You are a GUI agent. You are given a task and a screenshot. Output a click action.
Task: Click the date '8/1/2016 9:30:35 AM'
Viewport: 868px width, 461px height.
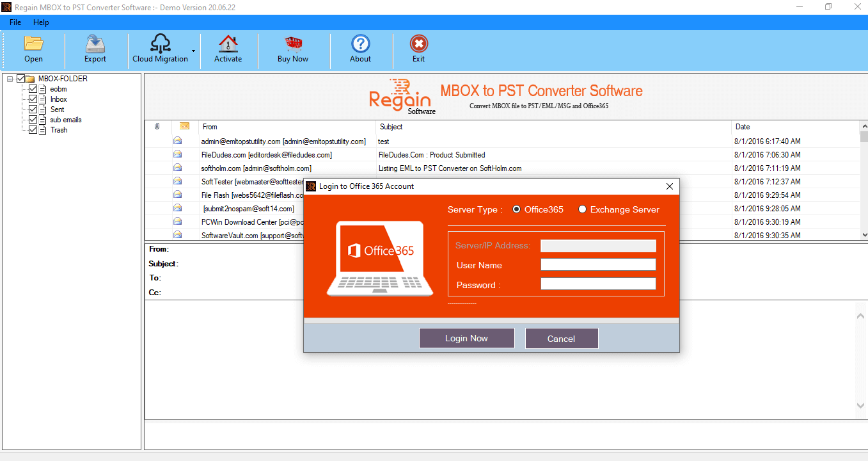pyautogui.click(x=767, y=236)
